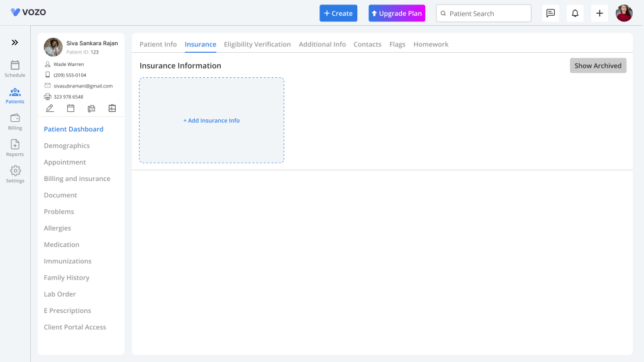Open the Eligibility Verification tab

tap(257, 45)
